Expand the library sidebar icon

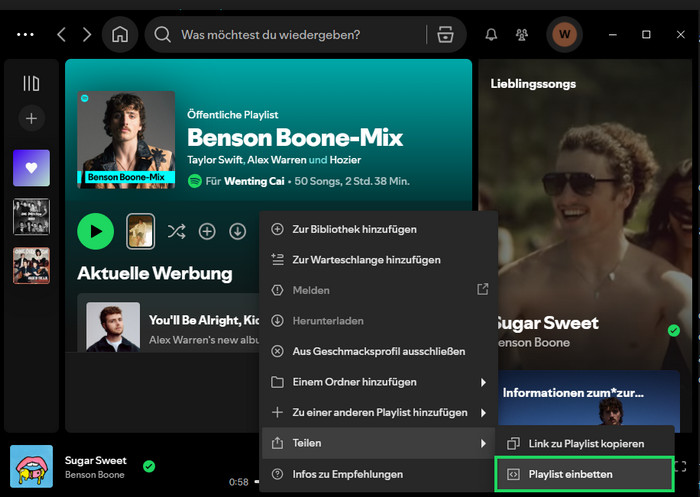pos(31,83)
